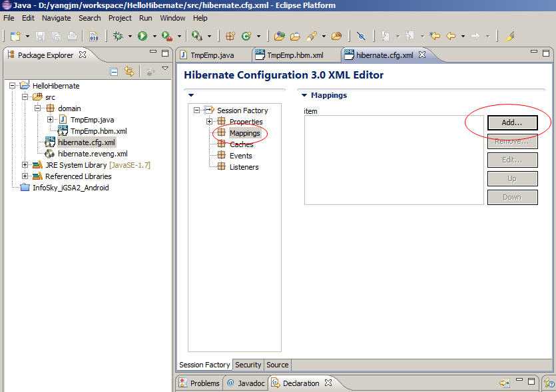
Task: Maximize the editor area
Action: tap(546, 53)
